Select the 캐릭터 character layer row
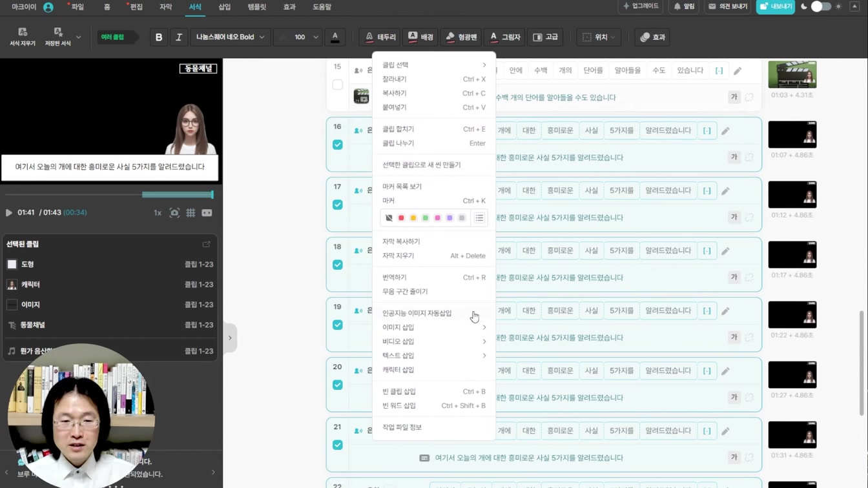Screen dimensions: 868x488 tap(109, 284)
